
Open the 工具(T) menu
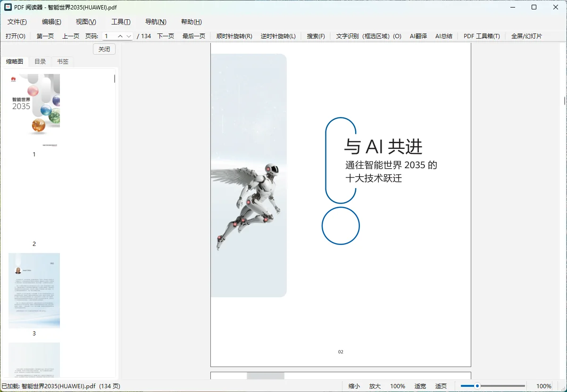point(121,22)
